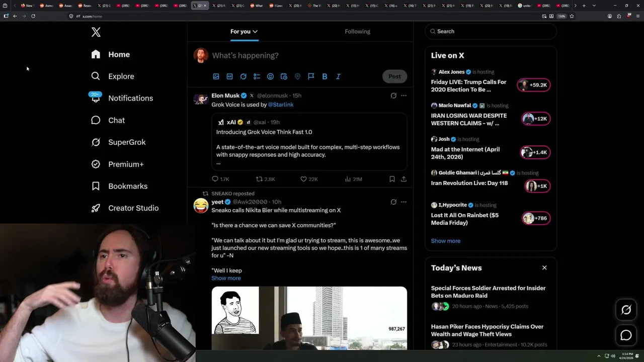Open the @Starlink mention link
Screen dimensions: 644x362
[x=281, y=105]
